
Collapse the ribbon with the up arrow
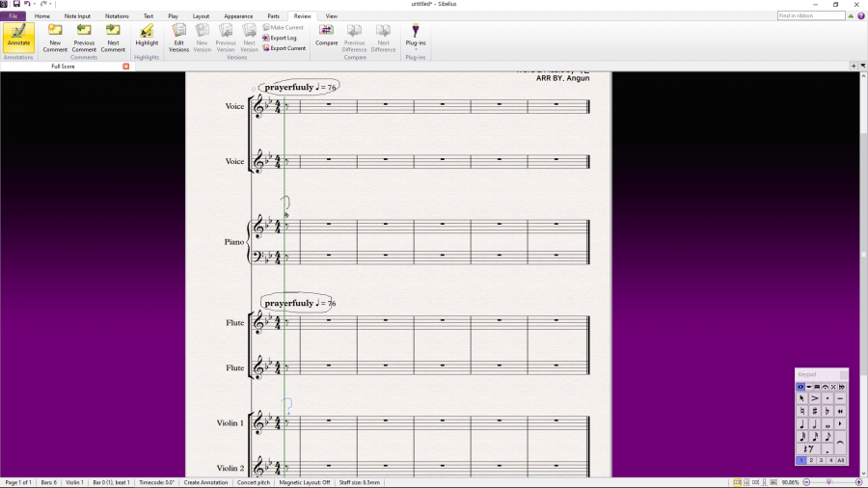coord(851,16)
